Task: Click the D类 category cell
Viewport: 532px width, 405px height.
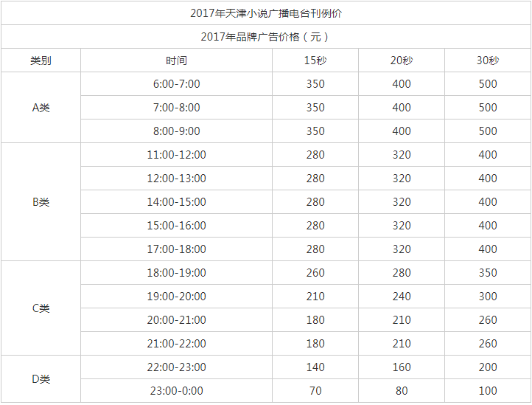Action: (x=41, y=379)
